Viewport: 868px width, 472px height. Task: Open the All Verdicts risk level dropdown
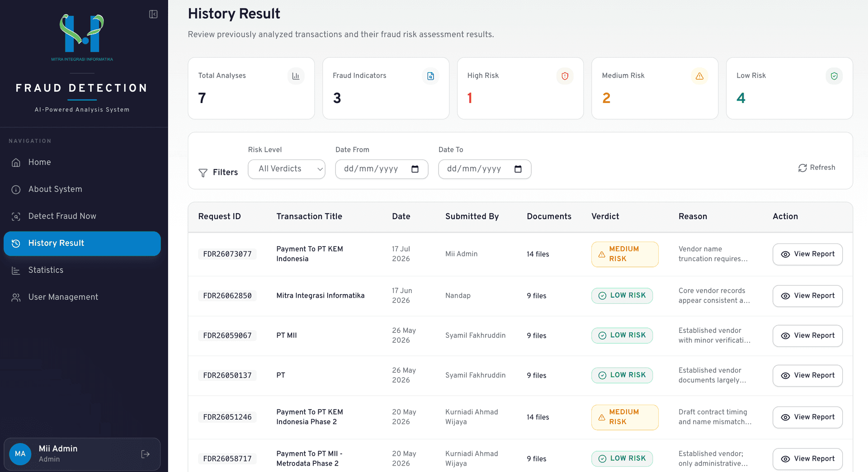pos(287,169)
